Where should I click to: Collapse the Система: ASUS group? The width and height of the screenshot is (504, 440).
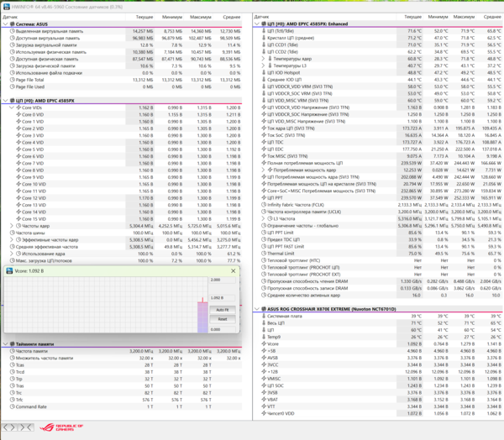(5, 24)
